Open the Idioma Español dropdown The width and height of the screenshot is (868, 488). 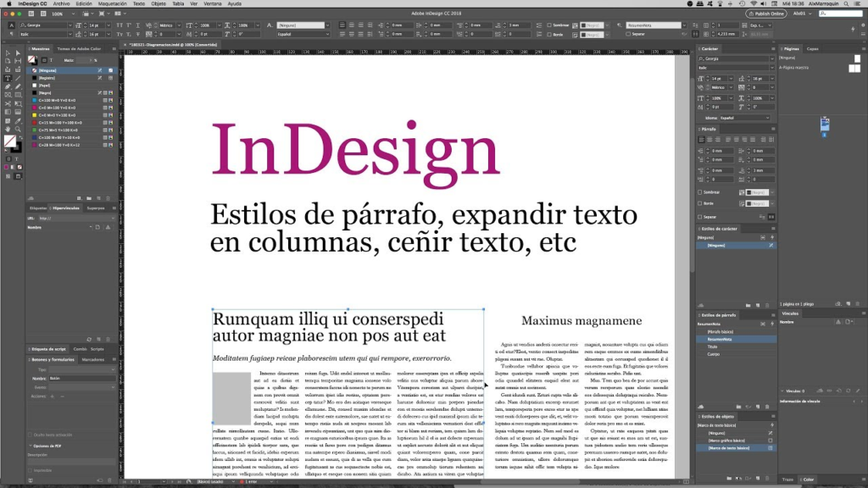pos(746,118)
